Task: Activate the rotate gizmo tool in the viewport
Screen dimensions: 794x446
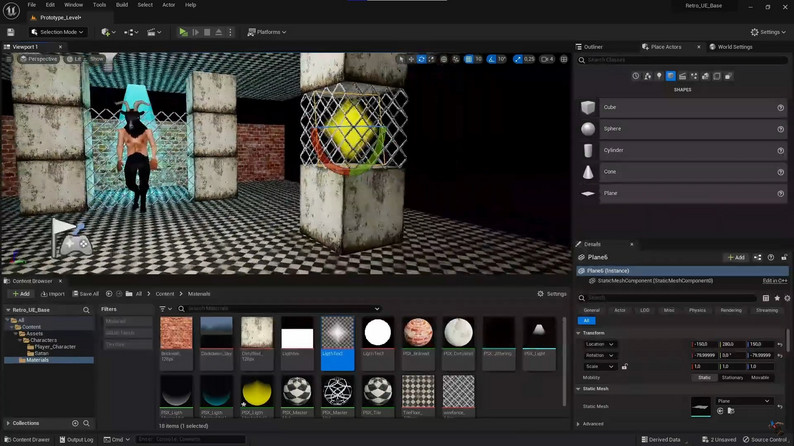Action: coord(421,59)
